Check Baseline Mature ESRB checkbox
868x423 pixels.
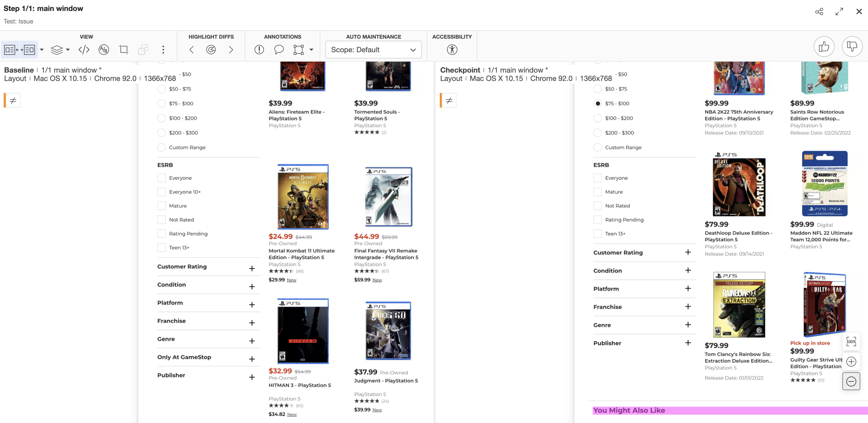click(x=161, y=206)
